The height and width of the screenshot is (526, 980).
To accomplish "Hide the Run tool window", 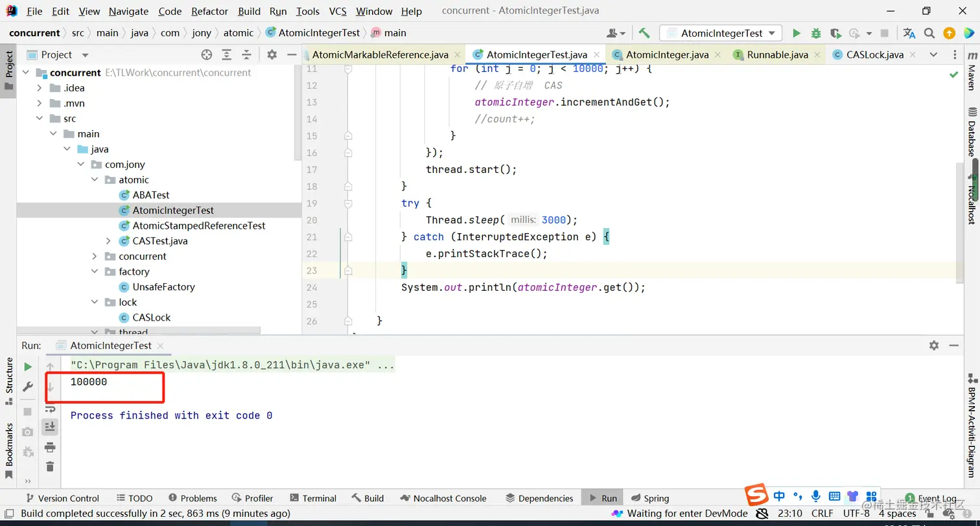I will click(x=953, y=345).
